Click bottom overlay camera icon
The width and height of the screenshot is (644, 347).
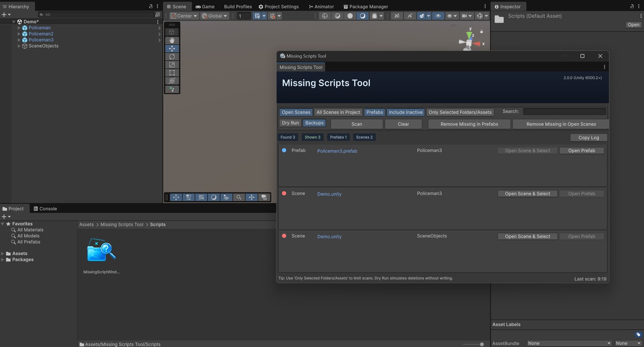tap(264, 197)
